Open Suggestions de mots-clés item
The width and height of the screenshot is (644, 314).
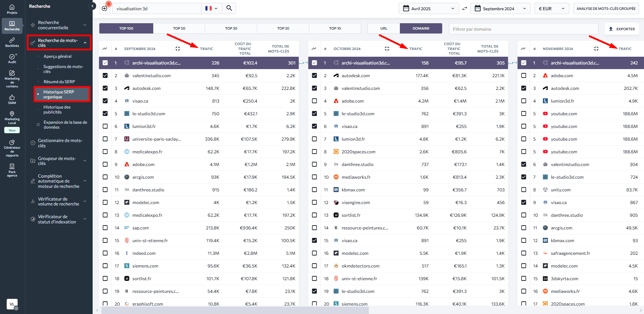[x=63, y=69]
